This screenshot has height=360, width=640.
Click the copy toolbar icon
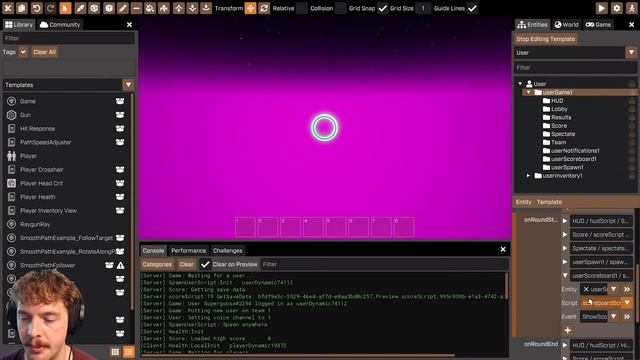[22, 8]
